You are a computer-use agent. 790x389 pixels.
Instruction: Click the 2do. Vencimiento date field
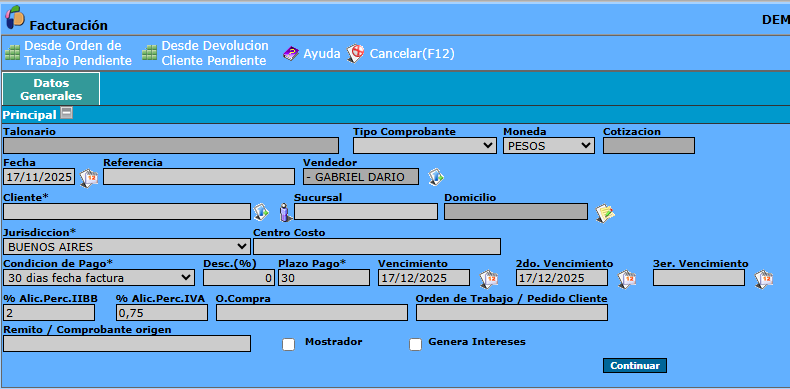click(x=562, y=278)
